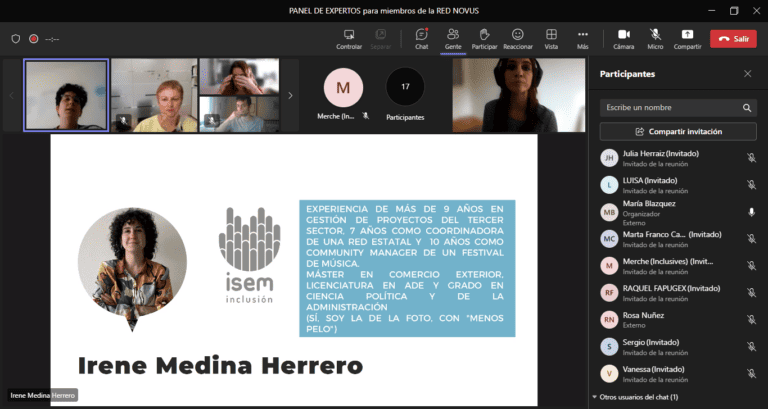Click Rosa Nuñez muted mic icon
Screen dimensions: 768x409
point(751,319)
